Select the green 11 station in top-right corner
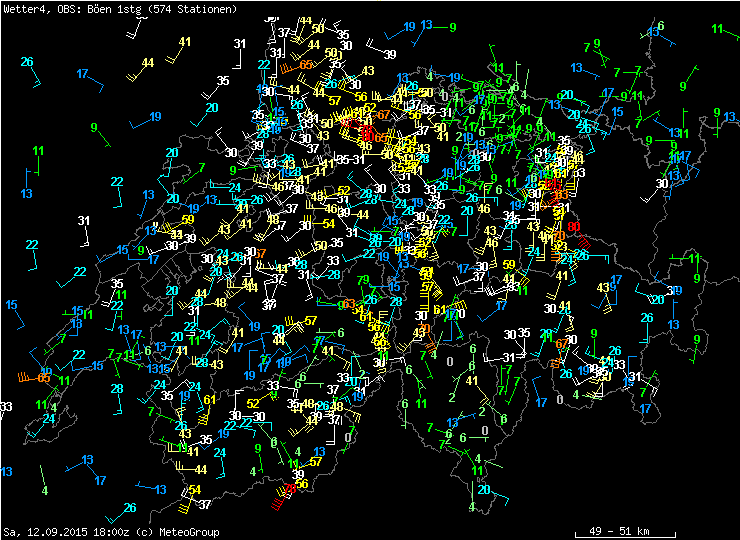Viewport: 740px width, 540px height. [717, 29]
